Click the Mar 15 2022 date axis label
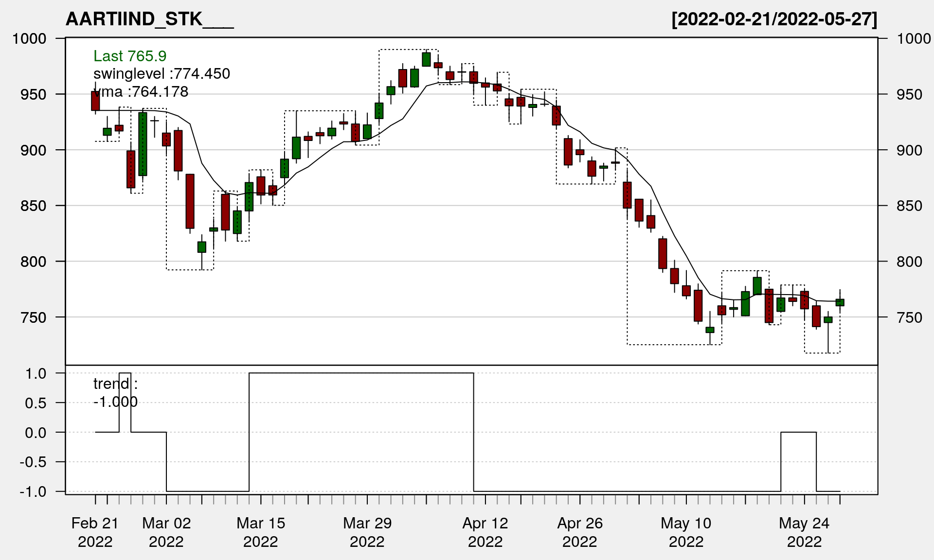Viewport: 934px width, 560px height. (261, 532)
